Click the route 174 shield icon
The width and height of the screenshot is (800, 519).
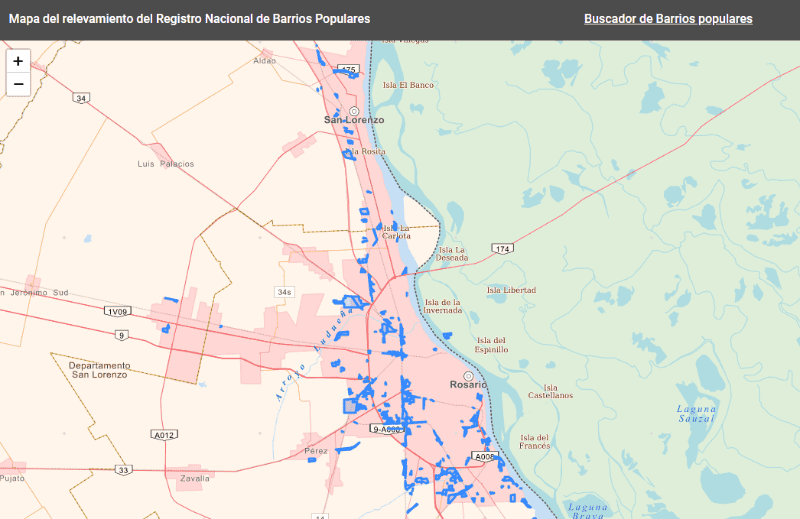pyautogui.click(x=502, y=247)
